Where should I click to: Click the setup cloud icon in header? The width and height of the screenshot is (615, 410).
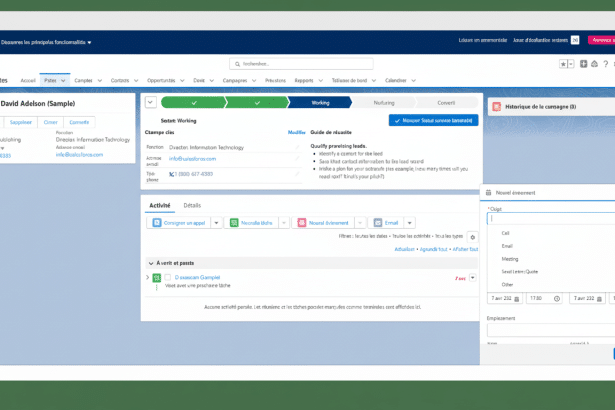(x=595, y=64)
